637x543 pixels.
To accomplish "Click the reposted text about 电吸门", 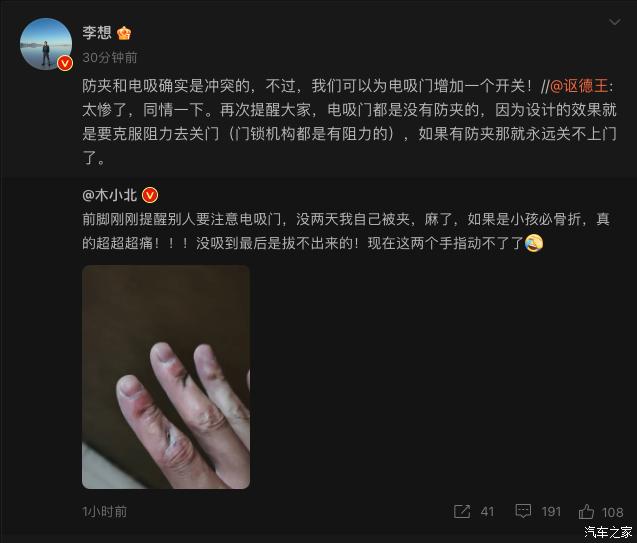I will pos(347,231).
